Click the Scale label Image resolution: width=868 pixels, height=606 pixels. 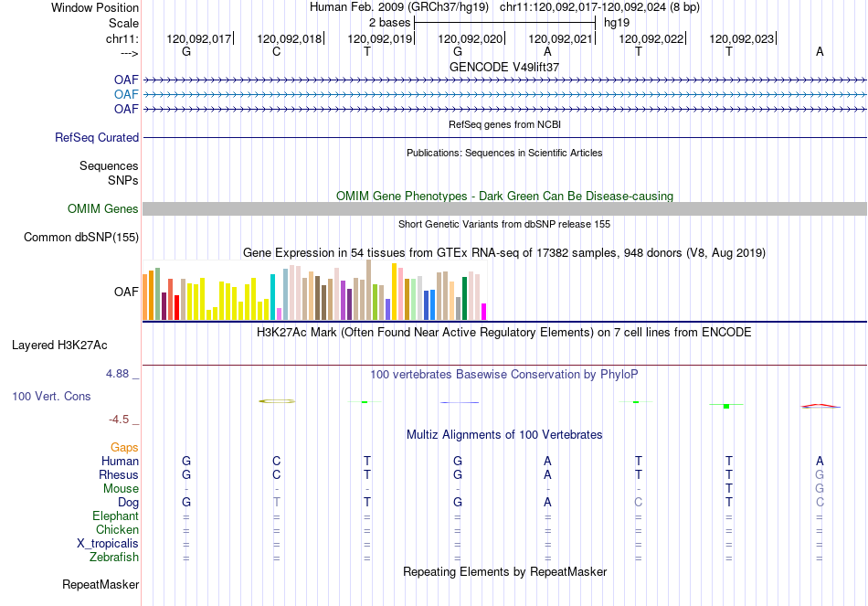coord(123,23)
